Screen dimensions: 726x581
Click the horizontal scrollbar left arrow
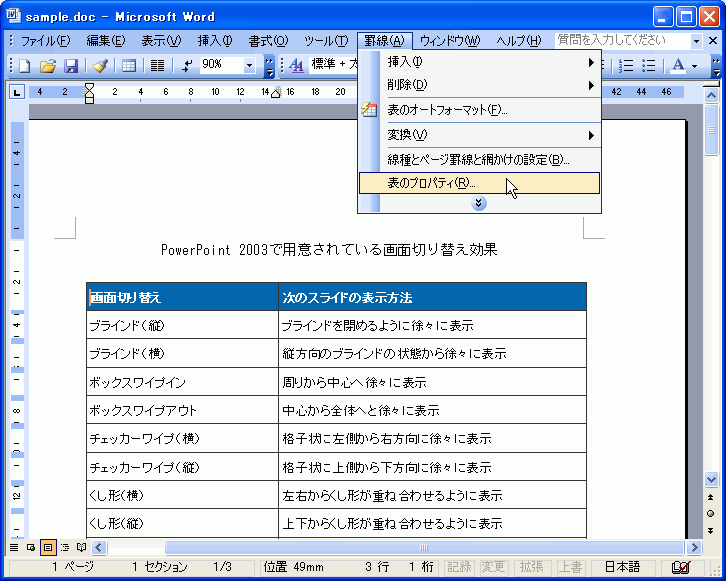(x=99, y=548)
